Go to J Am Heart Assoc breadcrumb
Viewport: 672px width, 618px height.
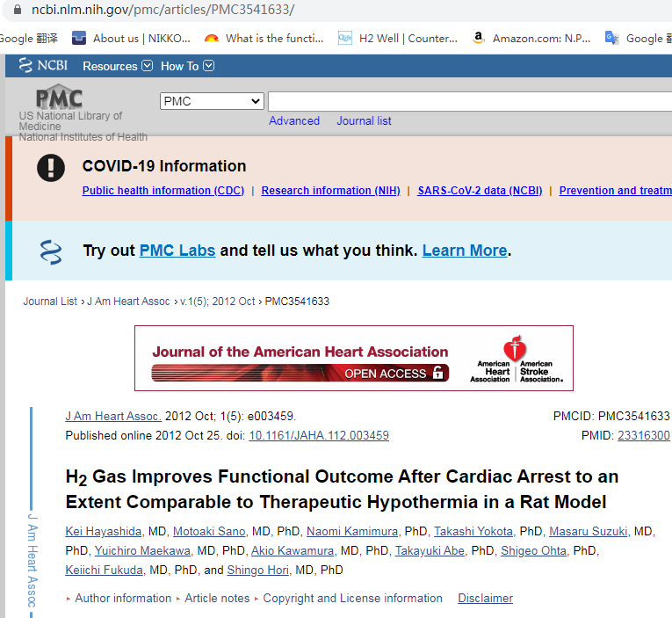coord(128,302)
